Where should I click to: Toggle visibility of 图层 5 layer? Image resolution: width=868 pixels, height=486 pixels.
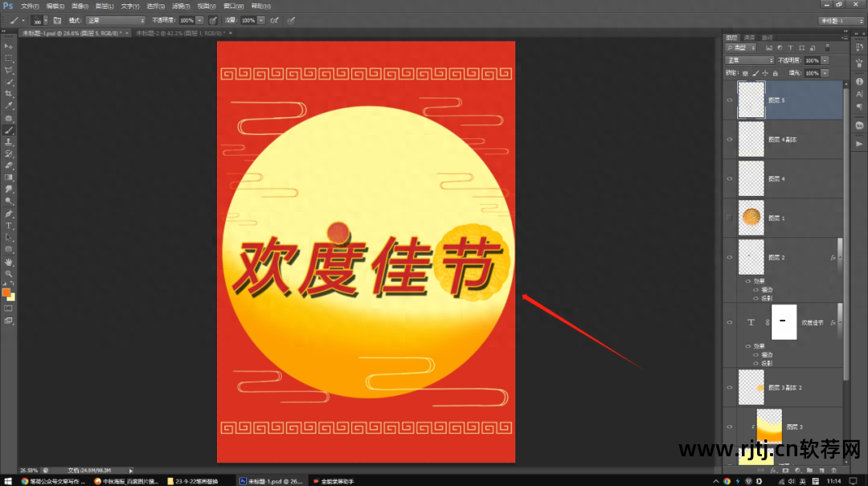click(730, 99)
